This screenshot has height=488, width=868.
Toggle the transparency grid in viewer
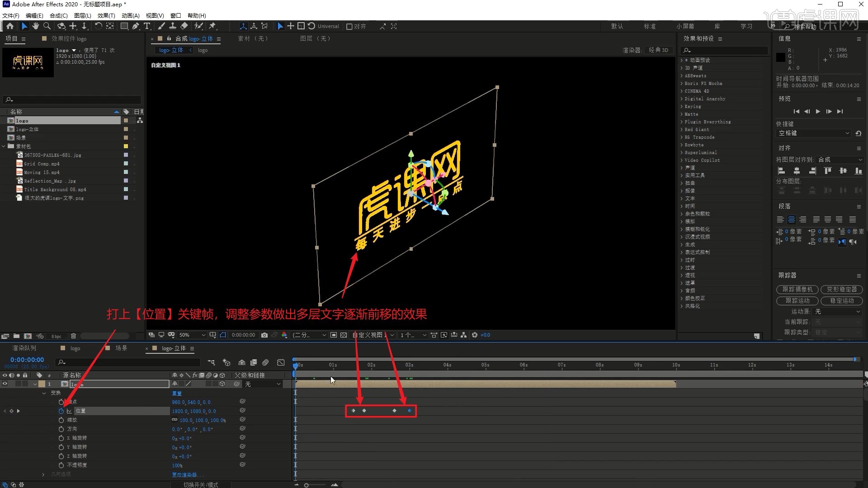[x=344, y=335]
